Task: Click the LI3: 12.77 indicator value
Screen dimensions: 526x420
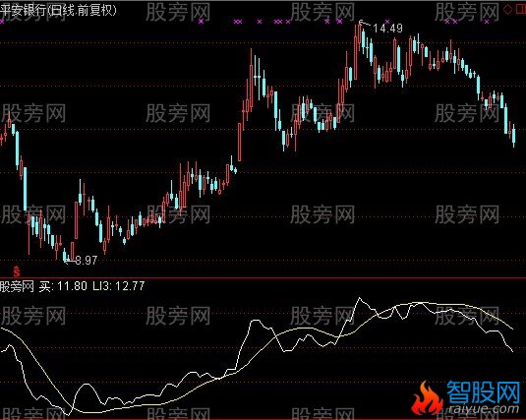Action: point(119,286)
